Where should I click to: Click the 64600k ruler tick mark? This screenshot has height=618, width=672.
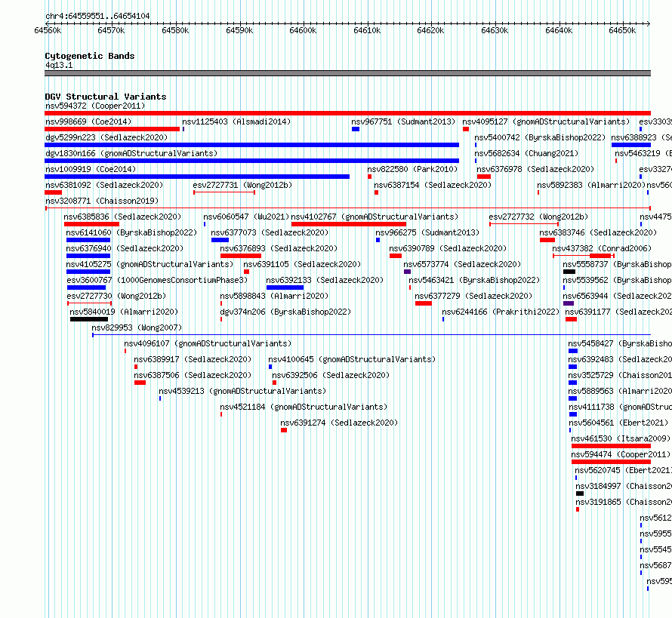point(304,23)
